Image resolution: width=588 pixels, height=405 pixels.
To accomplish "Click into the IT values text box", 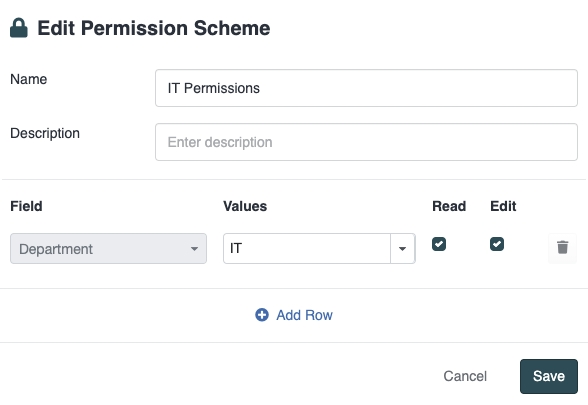I will pos(307,249).
